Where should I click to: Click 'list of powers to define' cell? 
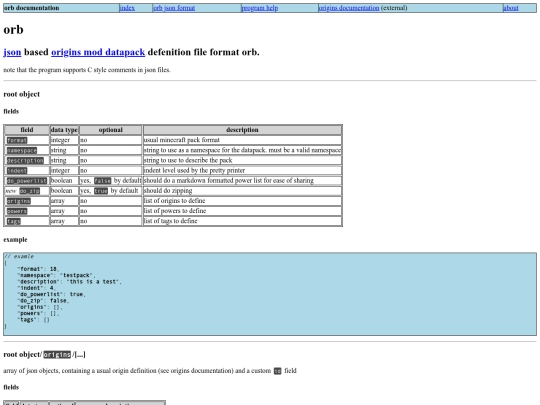pos(242,211)
